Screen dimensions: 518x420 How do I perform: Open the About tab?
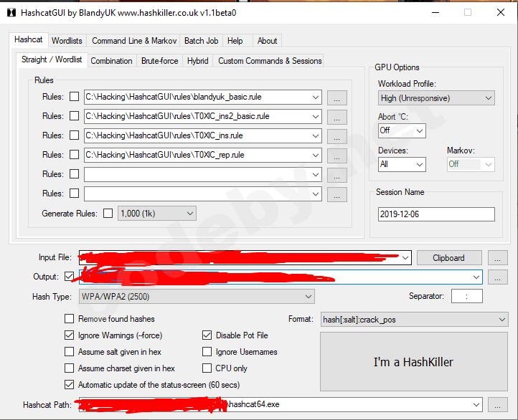(268, 41)
